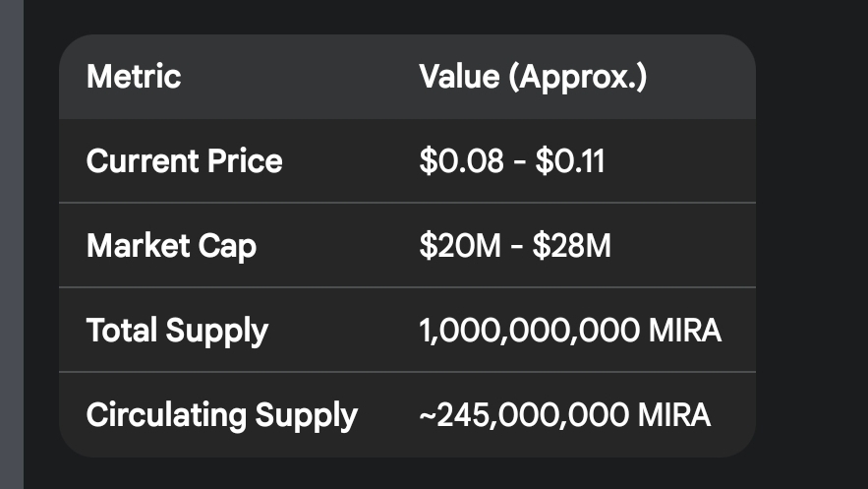Click the gray vertical strip at left edge
This screenshot has width=868, height=489.
click(x=11, y=244)
